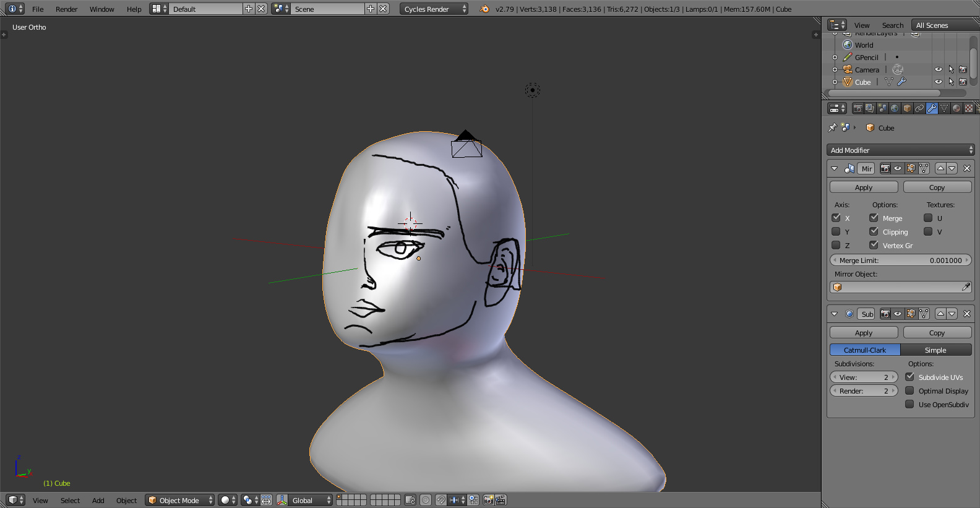This screenshot has width=980, height=508.
Task: Toggle Subsurf modifier render visibility
Action: tap(885, 314)
